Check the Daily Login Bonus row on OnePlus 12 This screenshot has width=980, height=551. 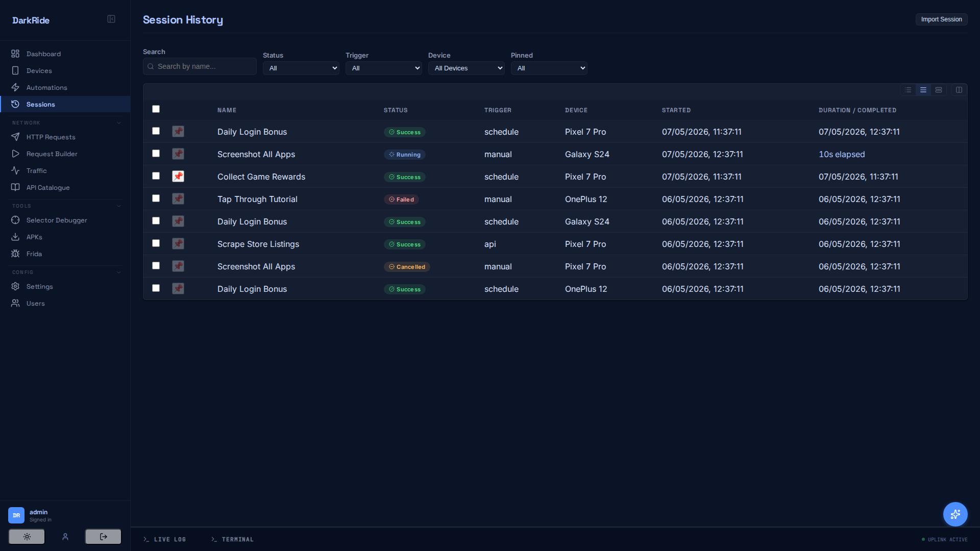click(x=156, y=288)
